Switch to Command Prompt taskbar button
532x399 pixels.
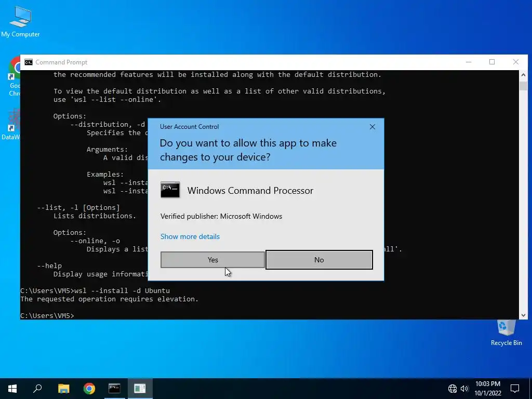click(114, 389)
